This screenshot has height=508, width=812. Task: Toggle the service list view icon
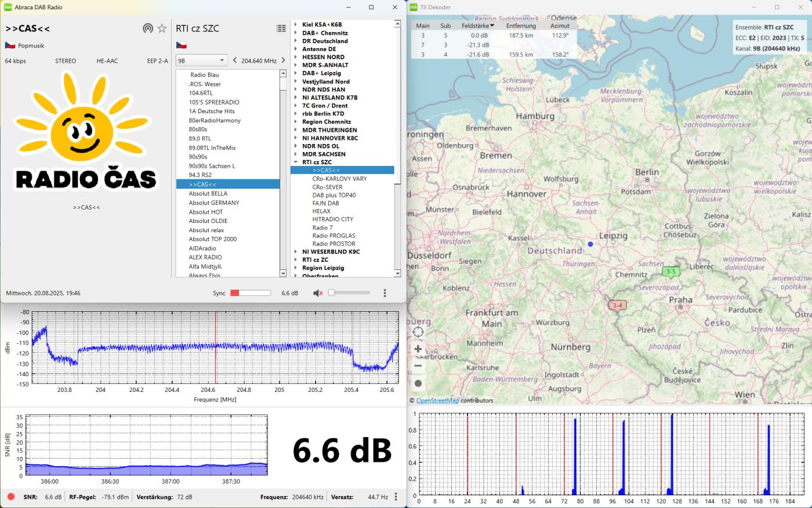coord(281,28)
